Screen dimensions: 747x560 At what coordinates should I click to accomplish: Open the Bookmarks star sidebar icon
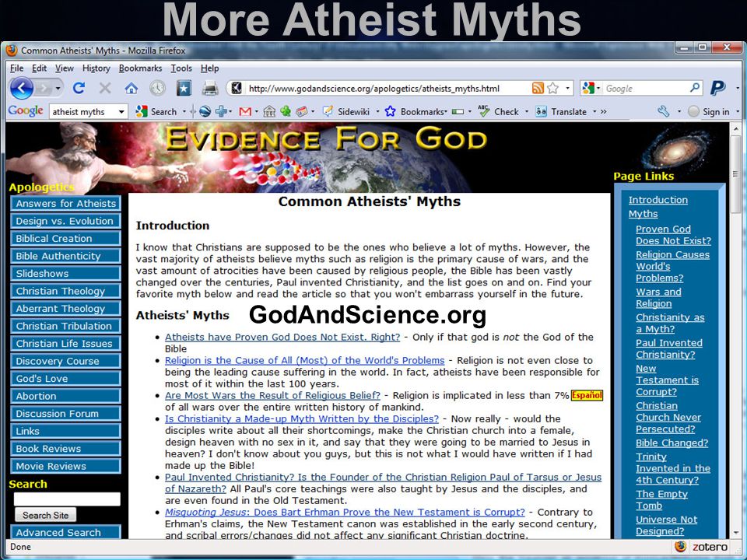point(184,88)
